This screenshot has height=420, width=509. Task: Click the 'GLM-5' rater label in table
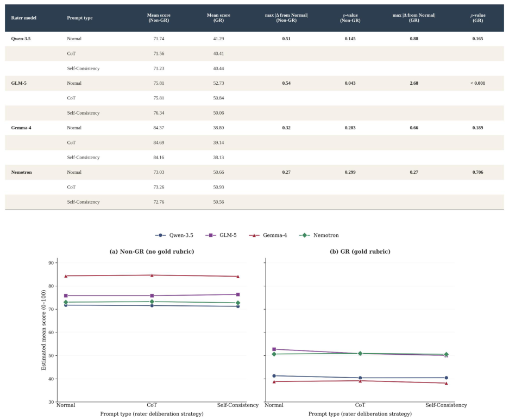19,83
